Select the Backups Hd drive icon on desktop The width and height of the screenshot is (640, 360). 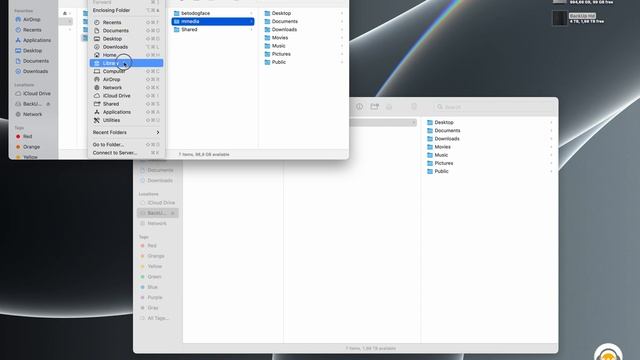click(560, 18)
